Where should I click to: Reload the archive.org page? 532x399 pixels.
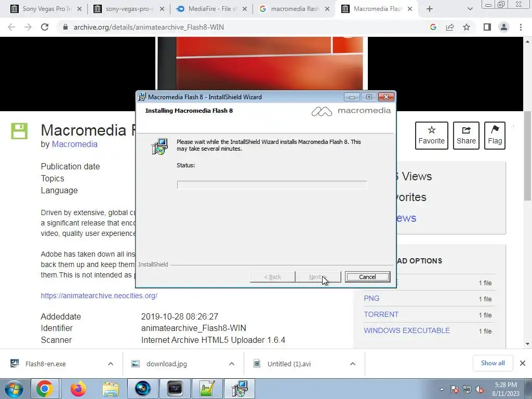(45, 27)
